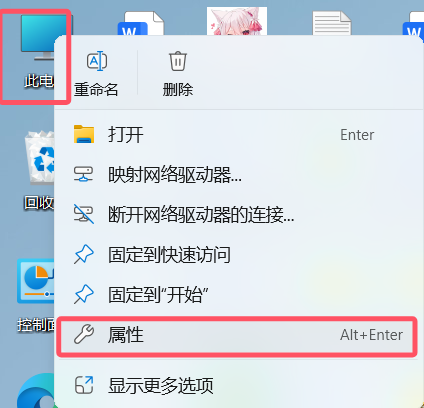The width and height of the screenshot is (424, 408).
Task: Expand 显示更多选项 entry
Action: (x=237, y=386)
